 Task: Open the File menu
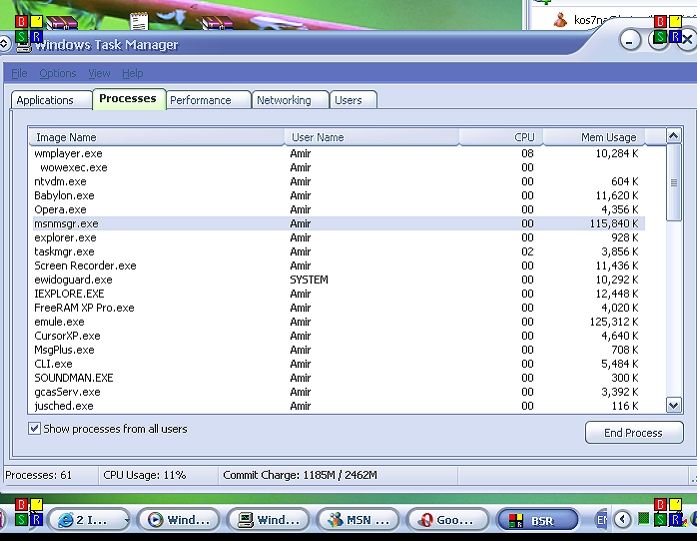click(19, 73)
